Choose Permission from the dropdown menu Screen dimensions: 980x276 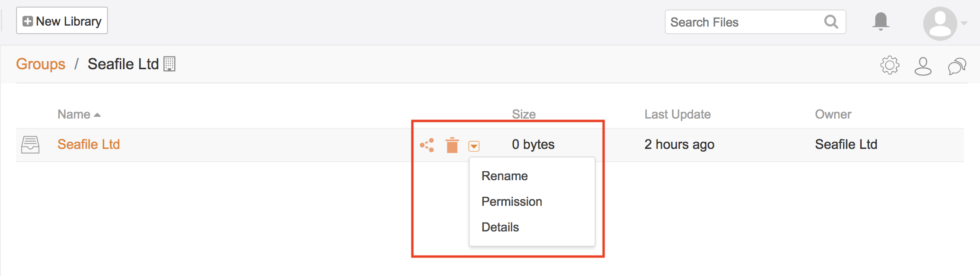click(x=511, y=202)
